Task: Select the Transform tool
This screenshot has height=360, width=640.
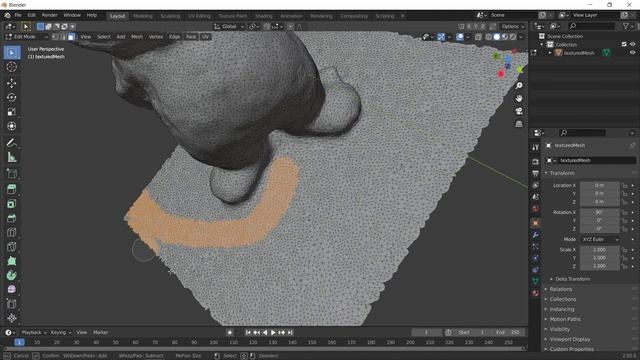Action: (x=11, y=126)
